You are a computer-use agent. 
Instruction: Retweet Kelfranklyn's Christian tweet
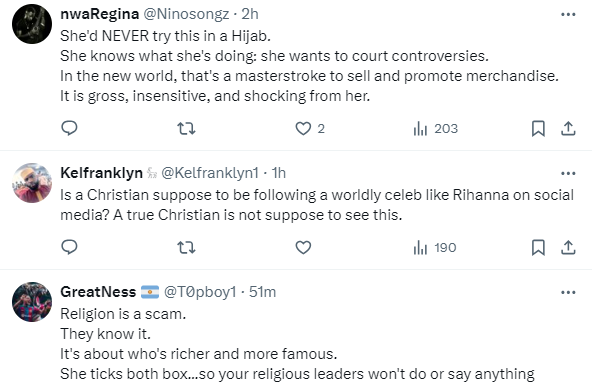pyautogui.click(x=187, y=248)
